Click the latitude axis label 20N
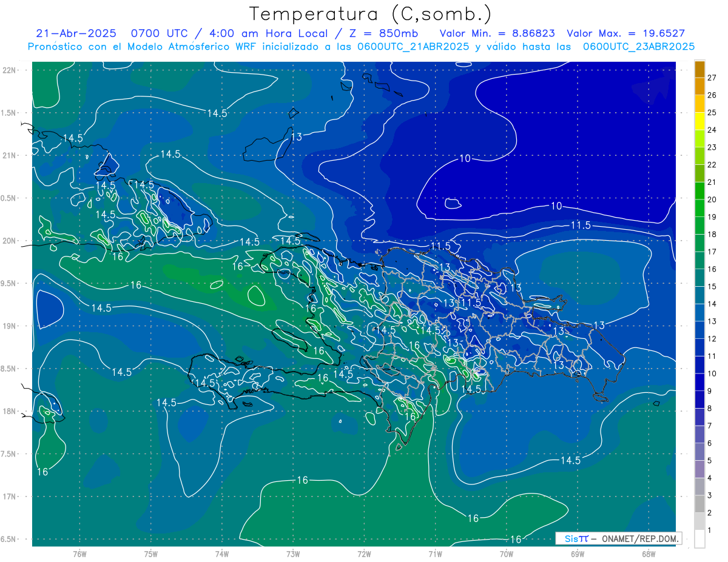 click(10, 241)
